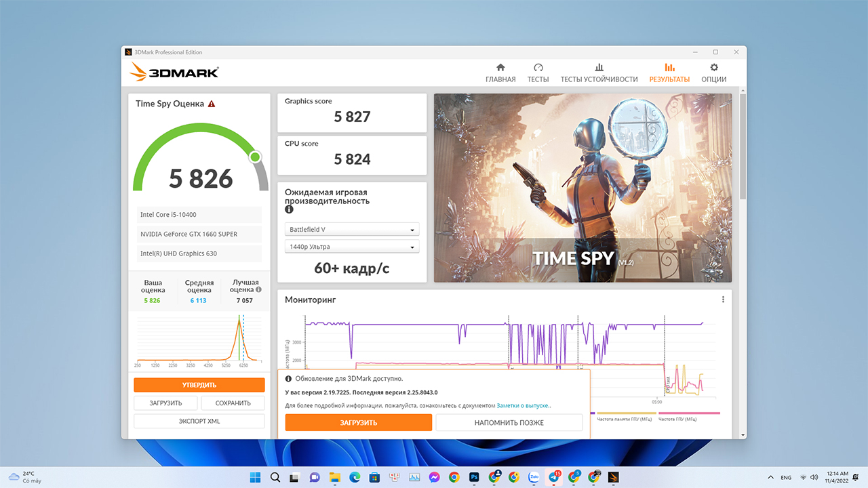Switch to the ТЕСТЫ tab
The width and height of the screenshot is (868, 488).
click(x=538, y=73)
